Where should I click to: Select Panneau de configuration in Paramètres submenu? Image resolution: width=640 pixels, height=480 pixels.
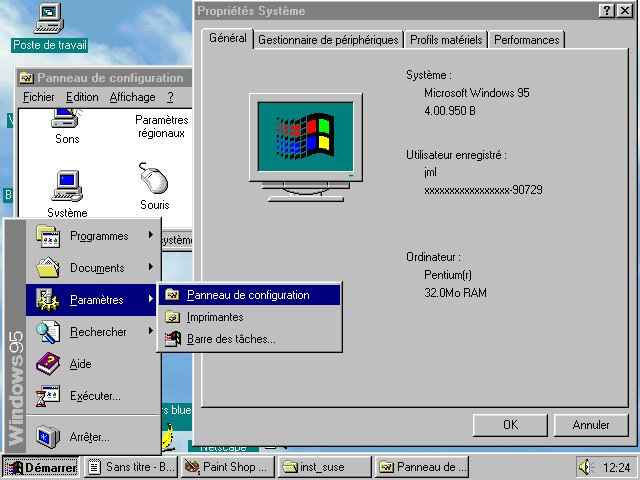[x=249, y=295]
